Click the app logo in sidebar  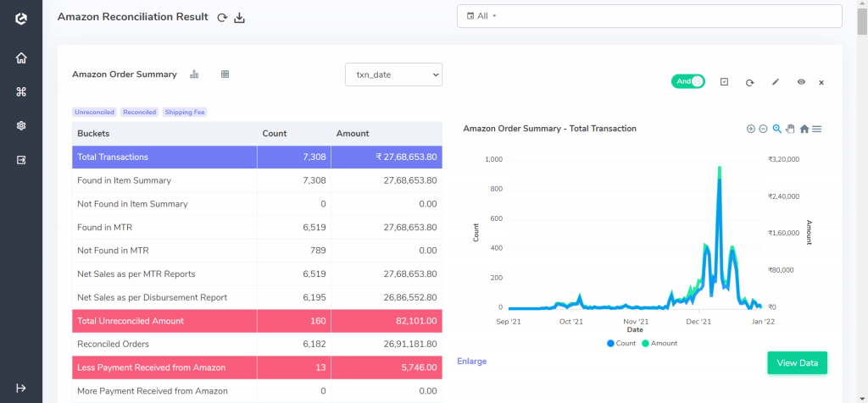[x=21, y=19]
